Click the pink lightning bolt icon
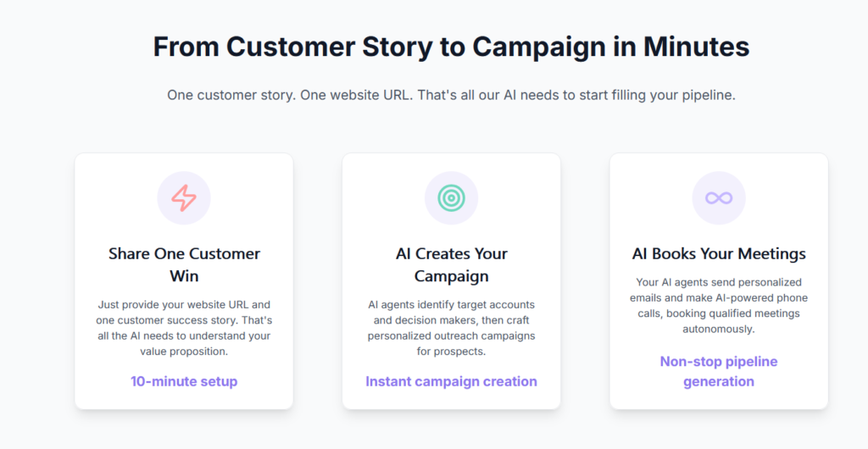Viewport: 868px width, 449px height. (184, 198)
